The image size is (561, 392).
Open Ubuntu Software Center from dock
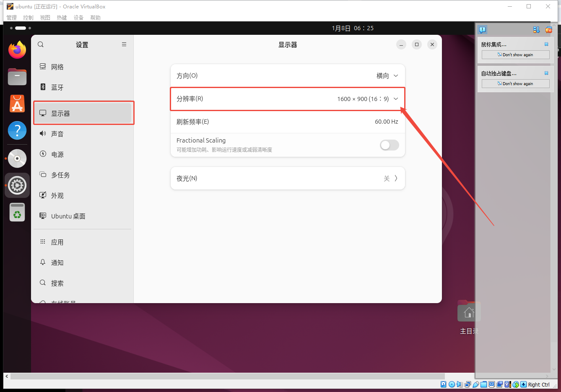click(x=17, y=104)
